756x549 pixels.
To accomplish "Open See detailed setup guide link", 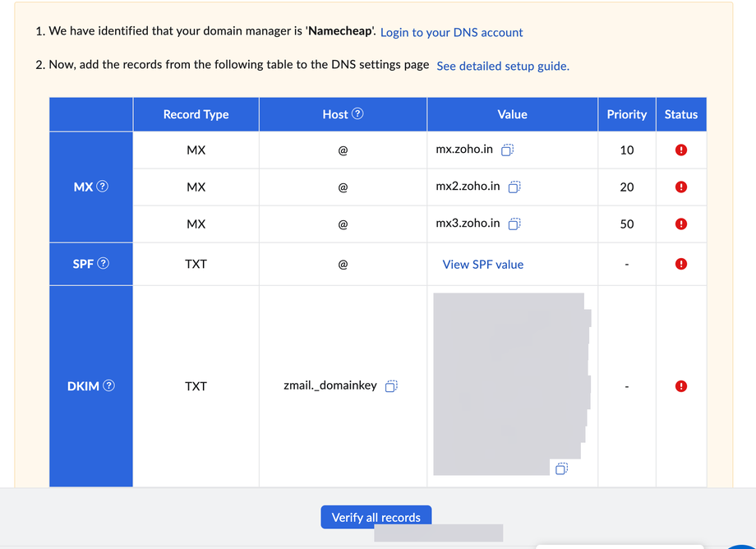I will 503,66.
